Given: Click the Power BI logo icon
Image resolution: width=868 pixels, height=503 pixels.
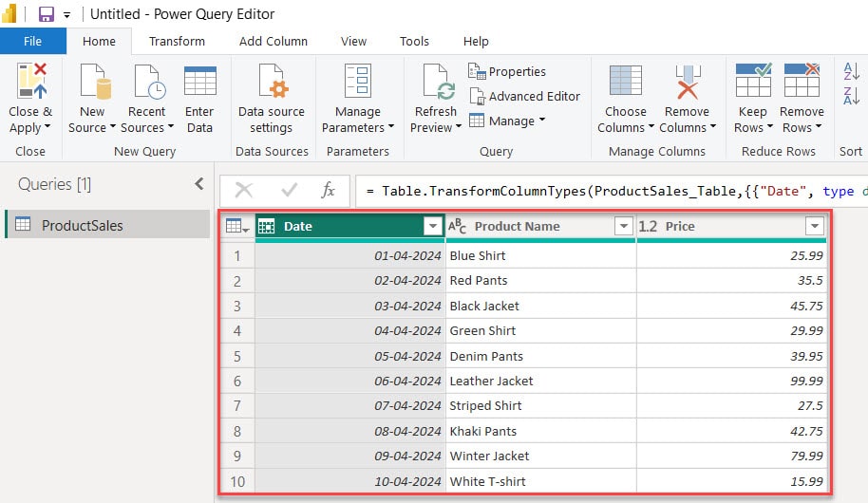Looking at the screenshot, I should click(9, 14).
